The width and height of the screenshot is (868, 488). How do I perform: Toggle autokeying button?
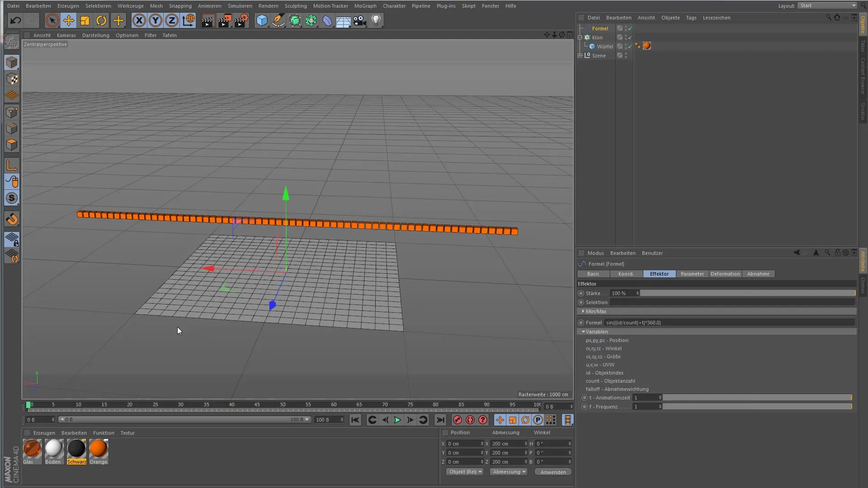470,420
